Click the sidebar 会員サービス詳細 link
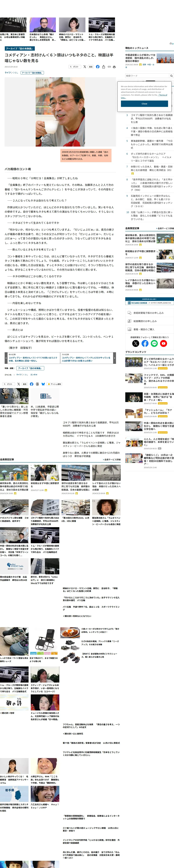The height and width of the screenshot is (868, 174). click(165, 228)
